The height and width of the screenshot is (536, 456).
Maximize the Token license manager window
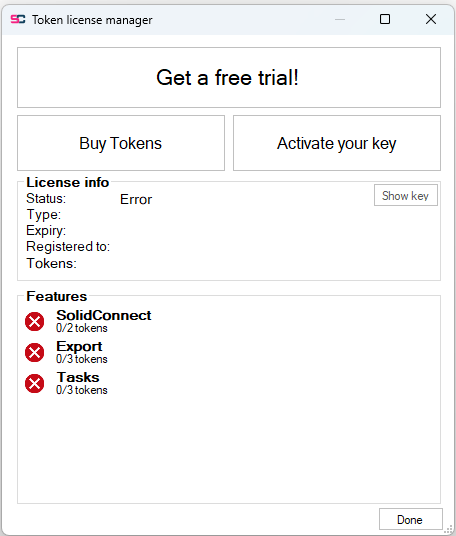pos(385,19)
